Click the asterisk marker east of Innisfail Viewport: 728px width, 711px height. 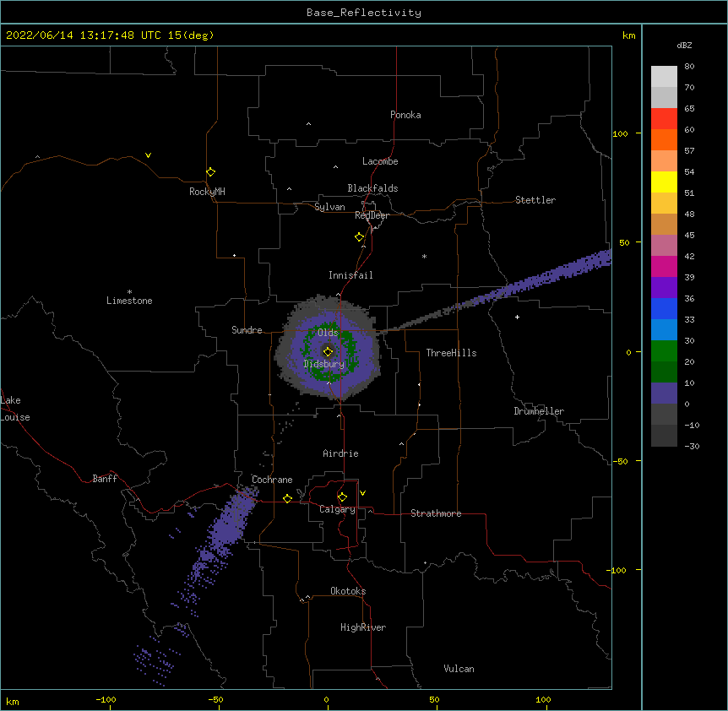pyautogui.click(x=424, y=256)
